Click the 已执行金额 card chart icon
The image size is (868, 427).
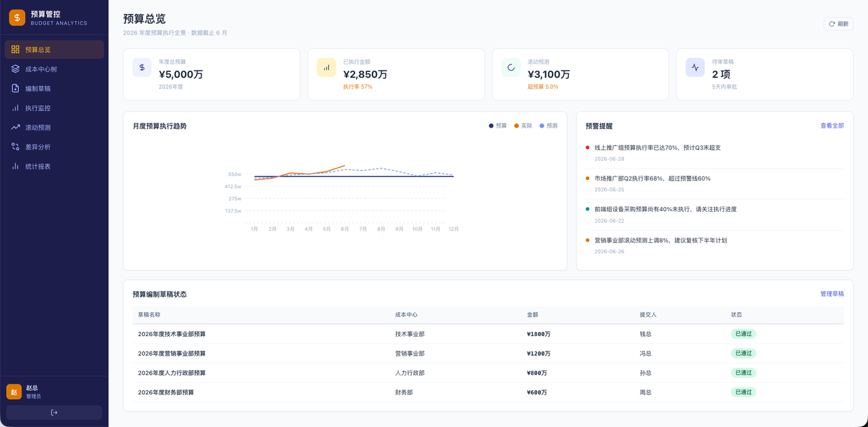click(x=326, y=67)
